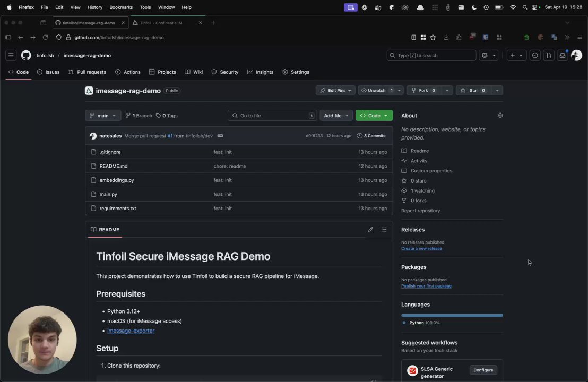Show README outline list icon
Viewport: 588px width, 382px height.
point(384,229)
